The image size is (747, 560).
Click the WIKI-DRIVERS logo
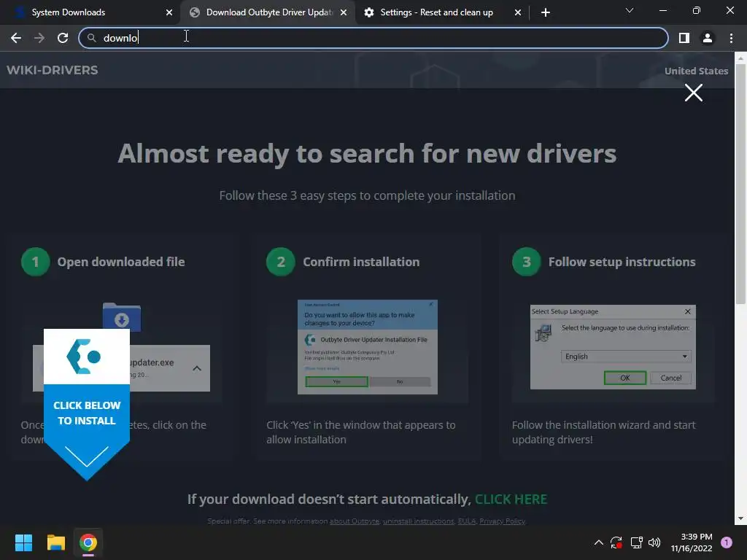53,70
